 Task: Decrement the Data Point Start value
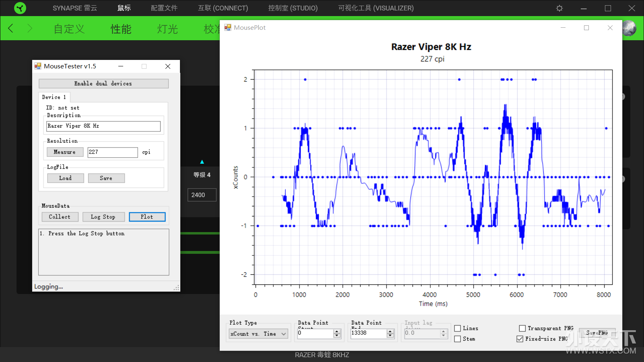point(337,335)
